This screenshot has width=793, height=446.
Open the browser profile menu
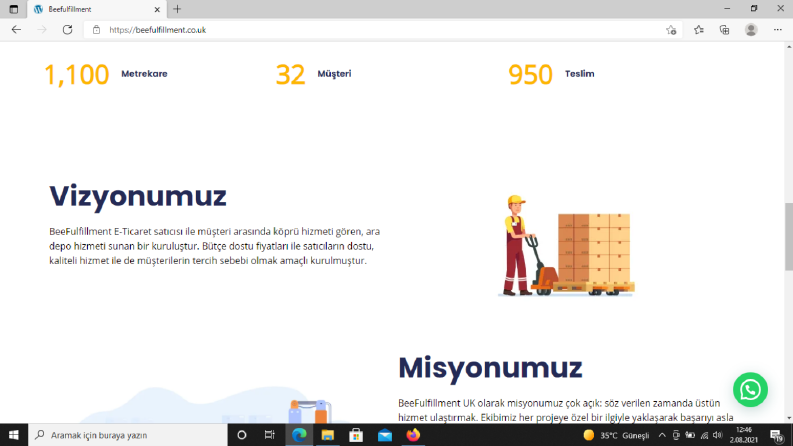pyautogui.click(x=751, y=30)
